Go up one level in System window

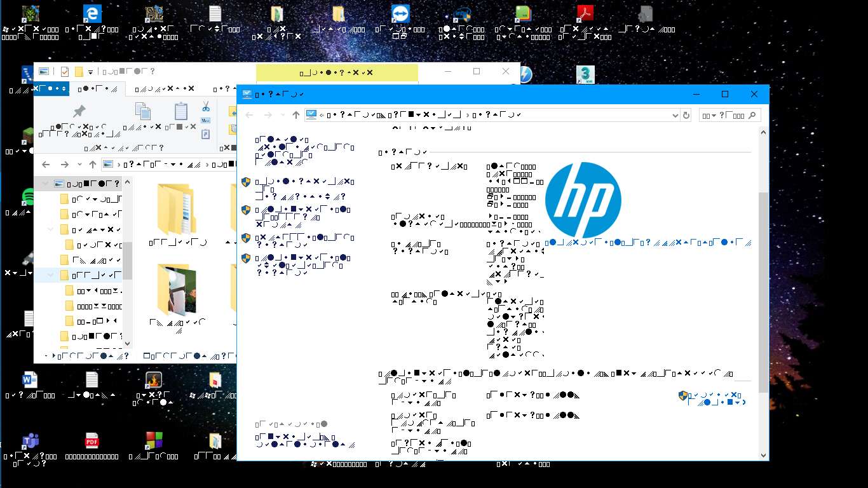[x=295, y=115]
